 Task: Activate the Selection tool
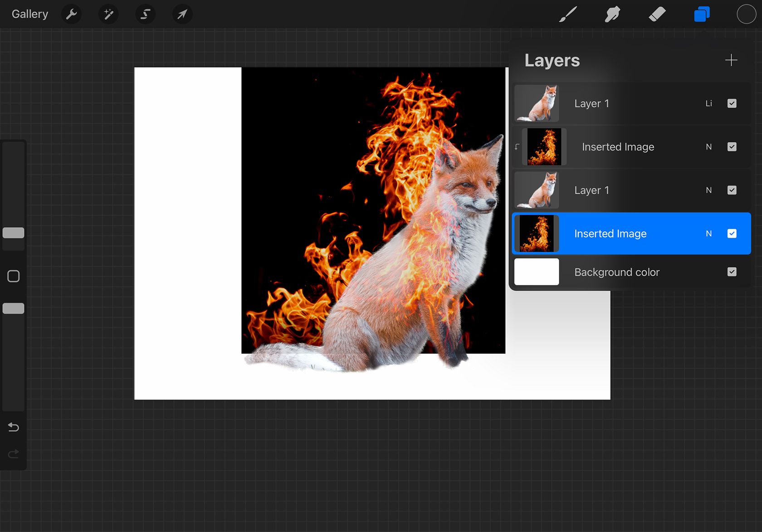tap(145, 15)
